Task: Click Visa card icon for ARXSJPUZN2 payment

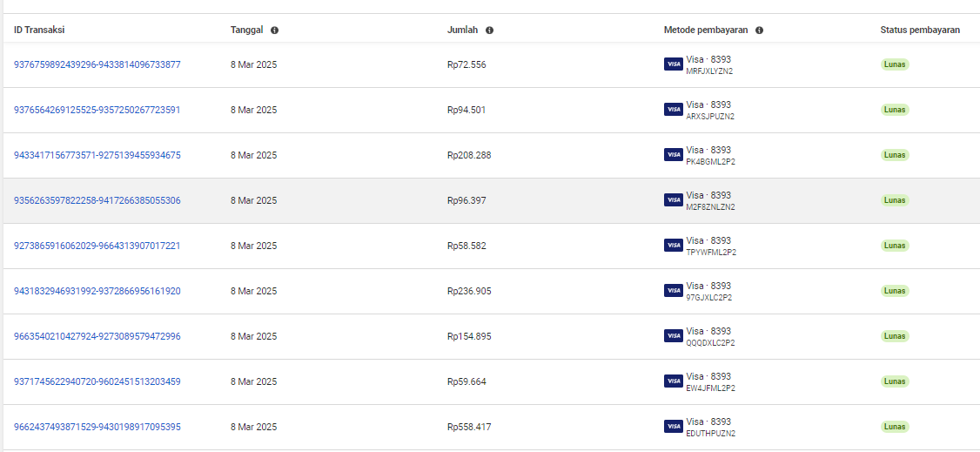Action: (673, 110)
